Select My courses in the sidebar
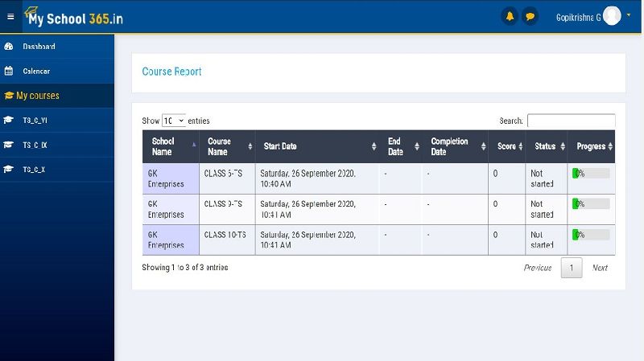The width and height of the screenshot is (644, 361). point(37,96)
